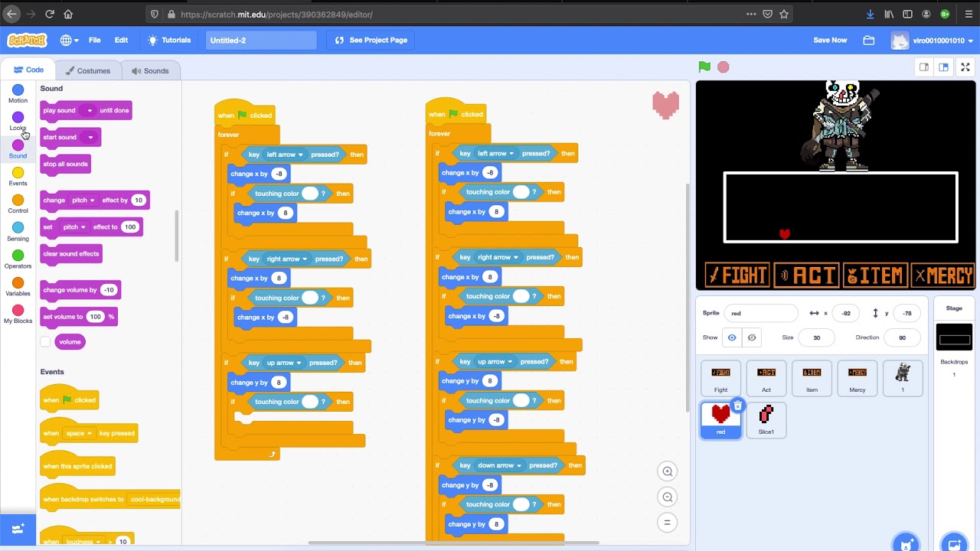
Task: Show sprite using the eye toggle
Action: click(x=732, y=337)
